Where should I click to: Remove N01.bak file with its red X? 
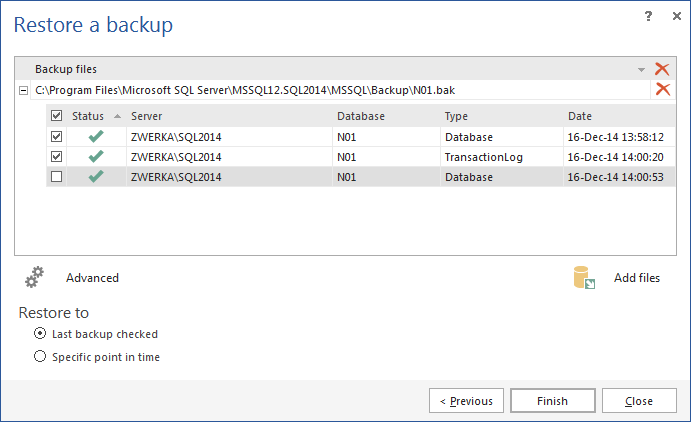[x=661, y=90]
